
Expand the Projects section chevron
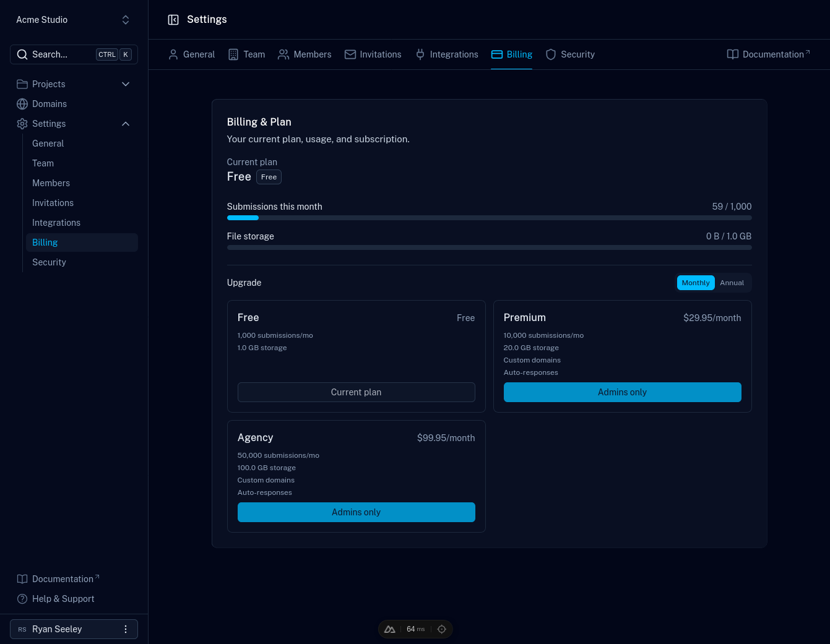(x=126, y=84)
